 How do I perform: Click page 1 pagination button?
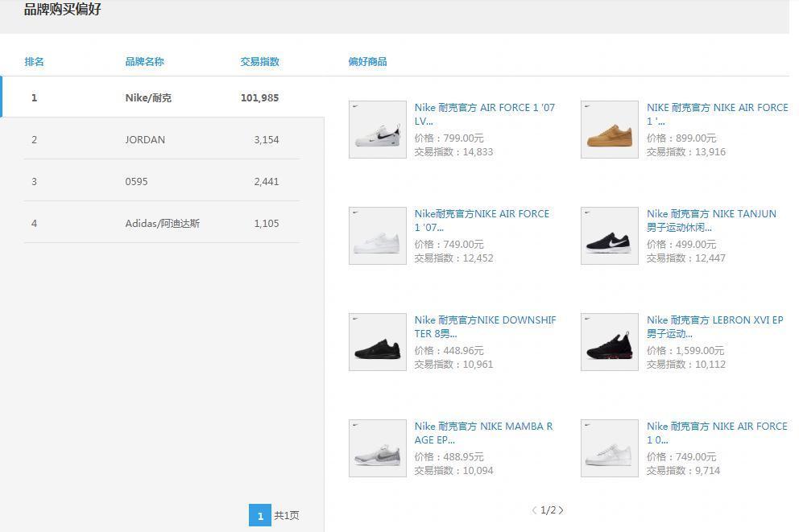(x=259, y=515)
